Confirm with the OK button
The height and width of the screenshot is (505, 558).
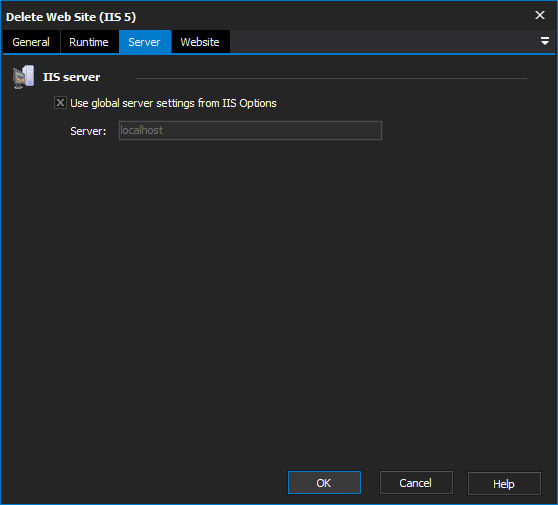click(x=324, y=483)
